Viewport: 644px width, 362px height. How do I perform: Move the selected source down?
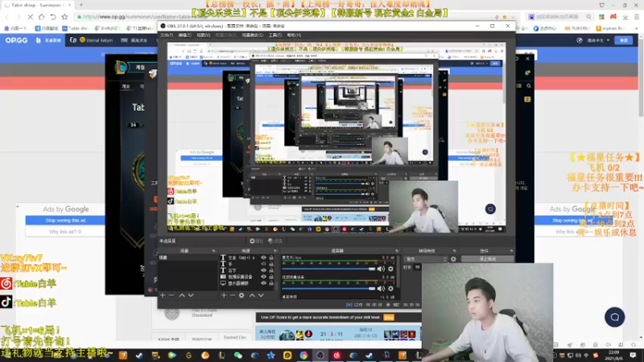click(x=261, y=295)
